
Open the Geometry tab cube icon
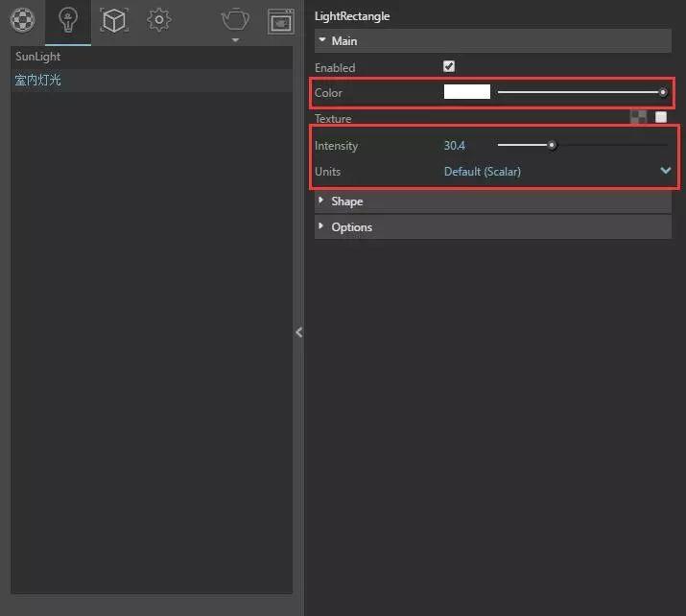click(114, 20)
